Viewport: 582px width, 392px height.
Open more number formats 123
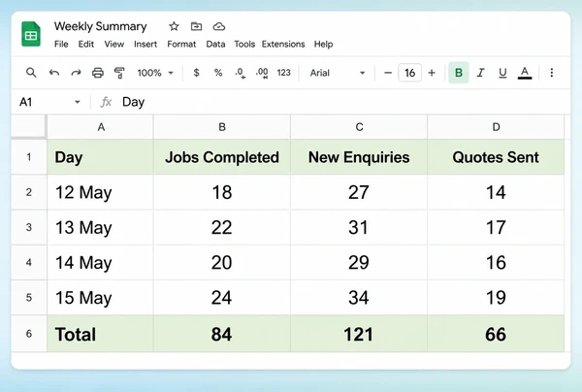point(283,73)
